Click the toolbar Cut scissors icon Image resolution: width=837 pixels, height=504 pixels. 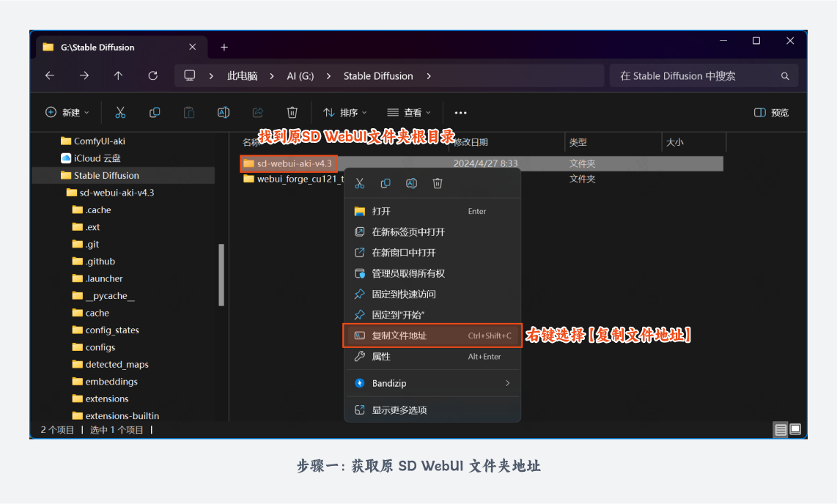coord(120,113)
